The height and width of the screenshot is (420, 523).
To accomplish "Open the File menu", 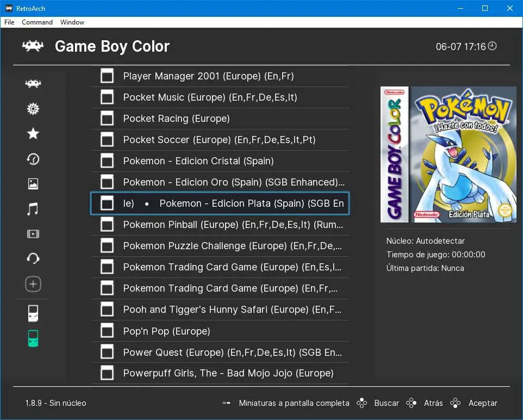I will [x=9, y=22].
